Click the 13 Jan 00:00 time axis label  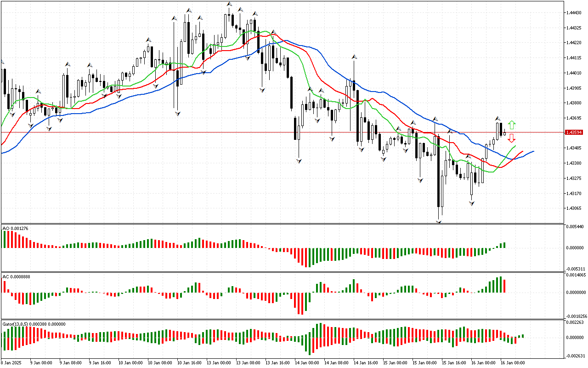[219, 363]
